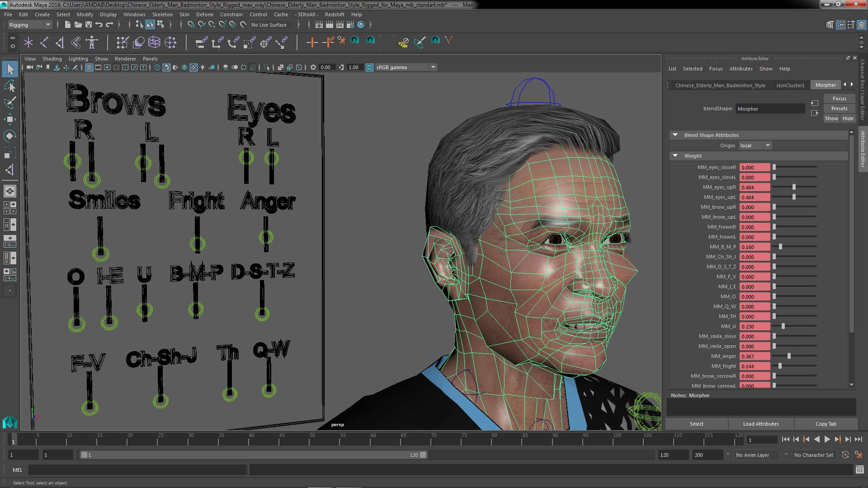This screenshot has height=488, width=868.
Task: Select the Create IK Handle tool
Action: coord(60,43)
